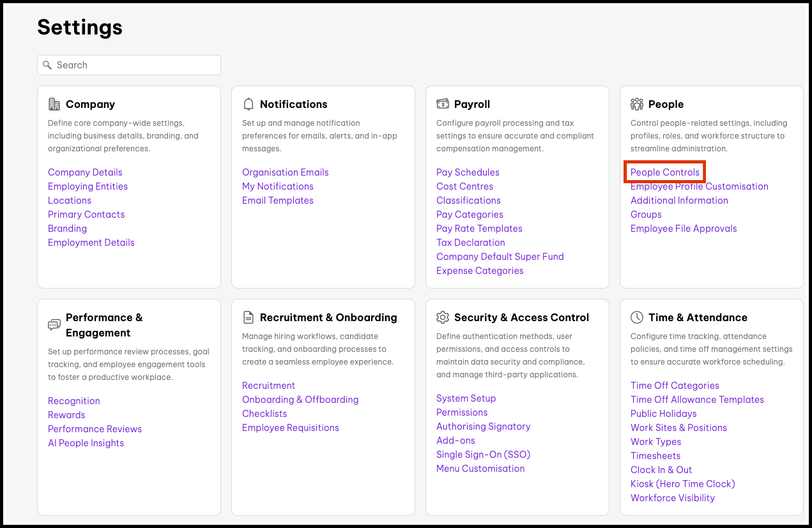The image size is (812, 528).
Task: Select Single Sign-On (SSO) link
Action: [483, 455]
